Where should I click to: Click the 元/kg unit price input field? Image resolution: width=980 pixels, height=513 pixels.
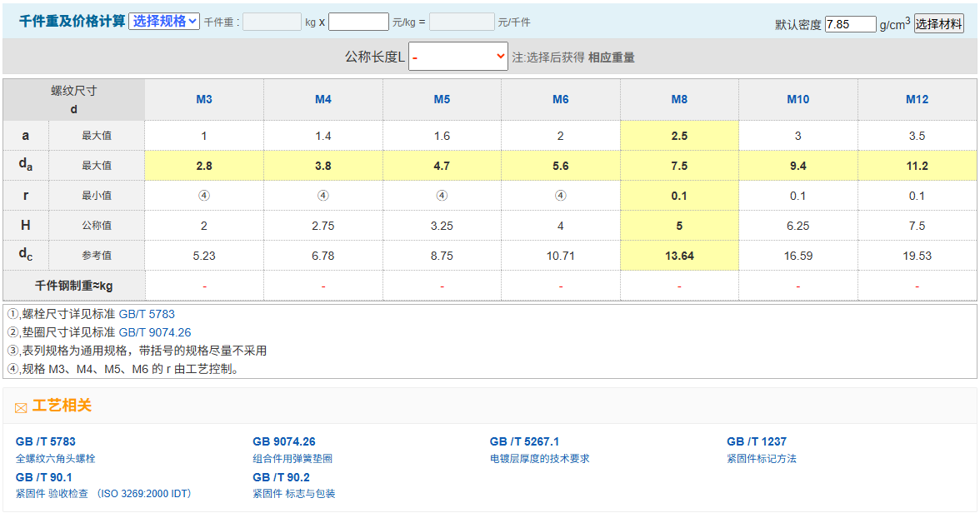pyautogui.click(x=358, y=22)
